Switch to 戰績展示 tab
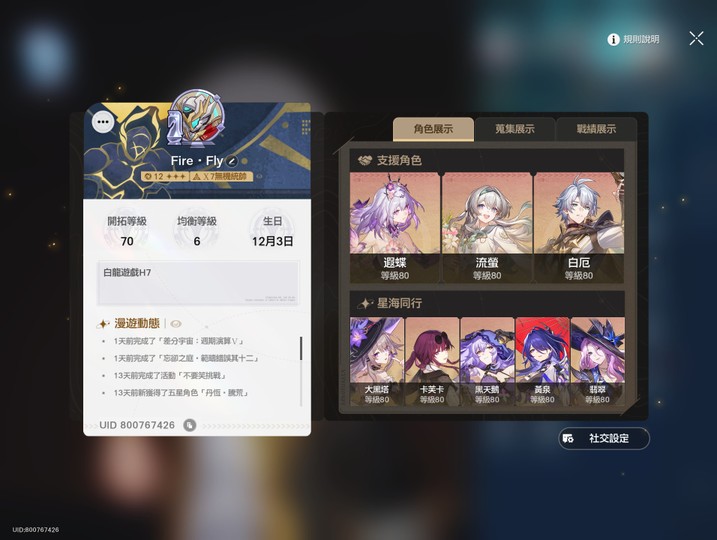The image size is (717, 540). [596, 129]
